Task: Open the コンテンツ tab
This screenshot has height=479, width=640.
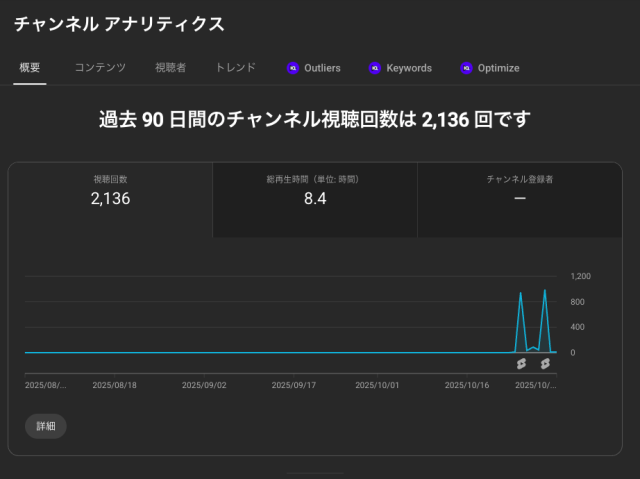Action: coord(100,68)
